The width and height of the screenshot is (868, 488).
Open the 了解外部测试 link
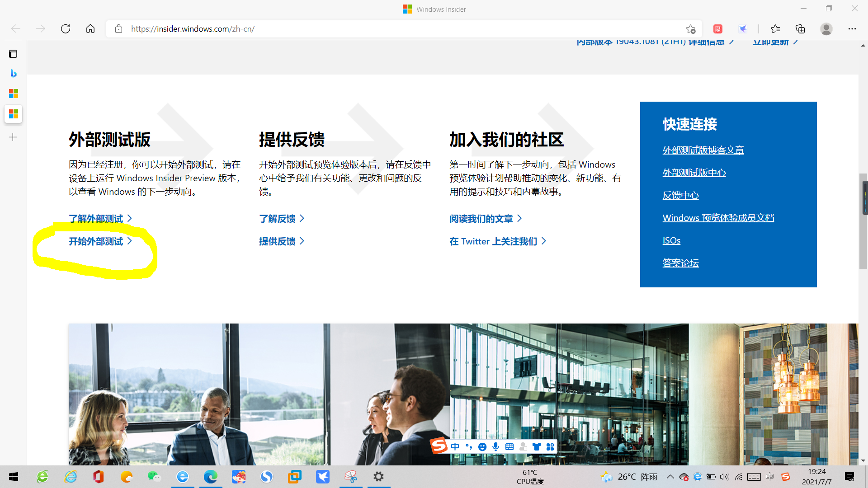(x=100, y=219)
